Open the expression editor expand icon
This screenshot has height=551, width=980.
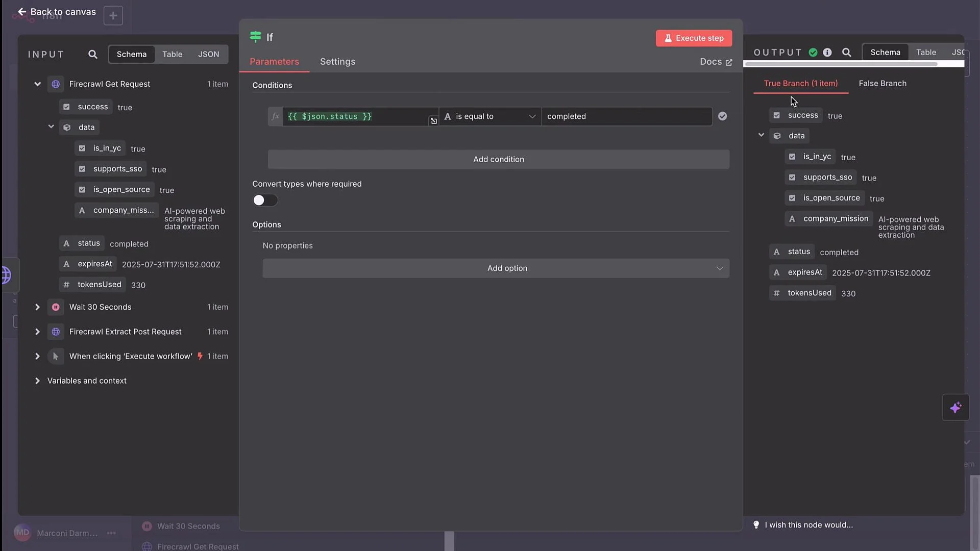click(433, 121)
